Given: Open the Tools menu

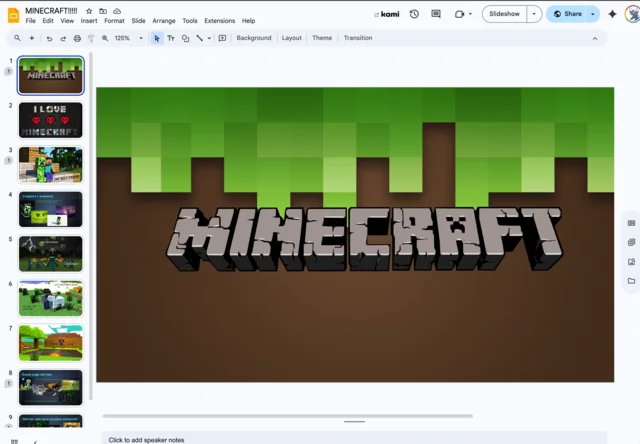Looking at the screenshot, I should [x=190, y=21].
